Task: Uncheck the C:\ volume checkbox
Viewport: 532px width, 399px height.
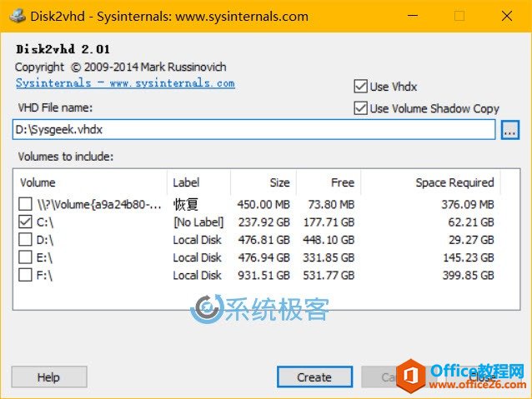Action: pos(26,222)
